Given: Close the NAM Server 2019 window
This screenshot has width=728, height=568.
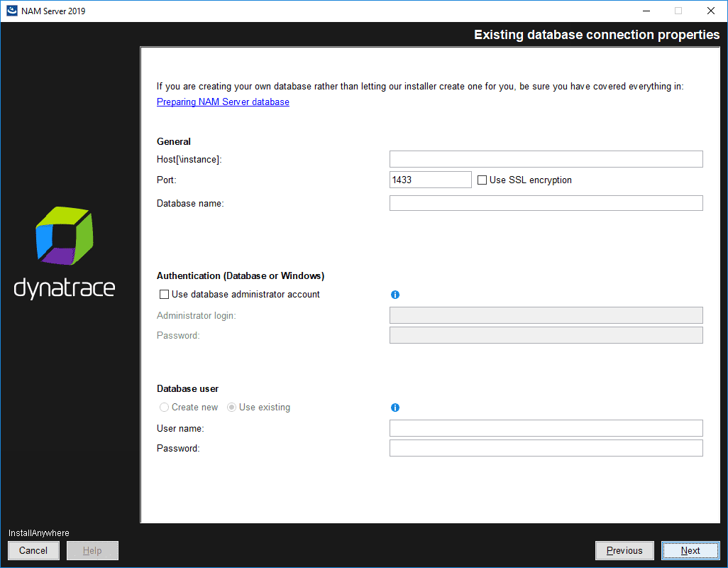Looking at the screenshot, I should click(x=711, y=11).
